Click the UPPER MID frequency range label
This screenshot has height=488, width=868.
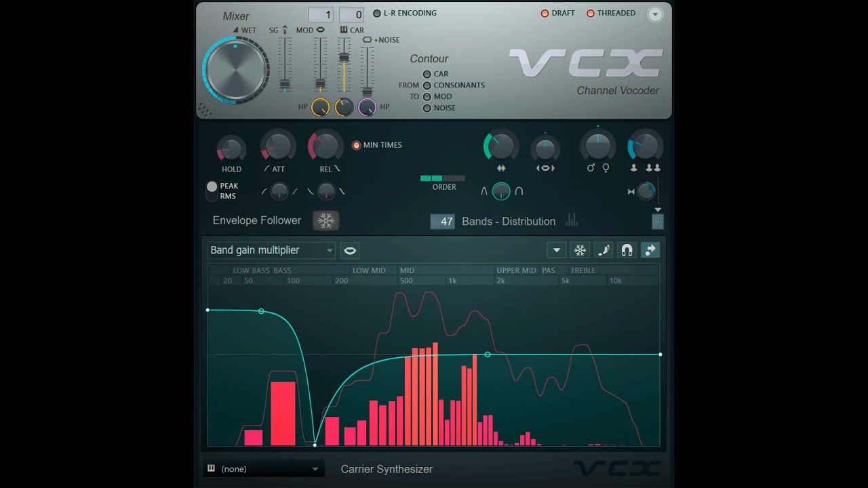coord(517,270)
